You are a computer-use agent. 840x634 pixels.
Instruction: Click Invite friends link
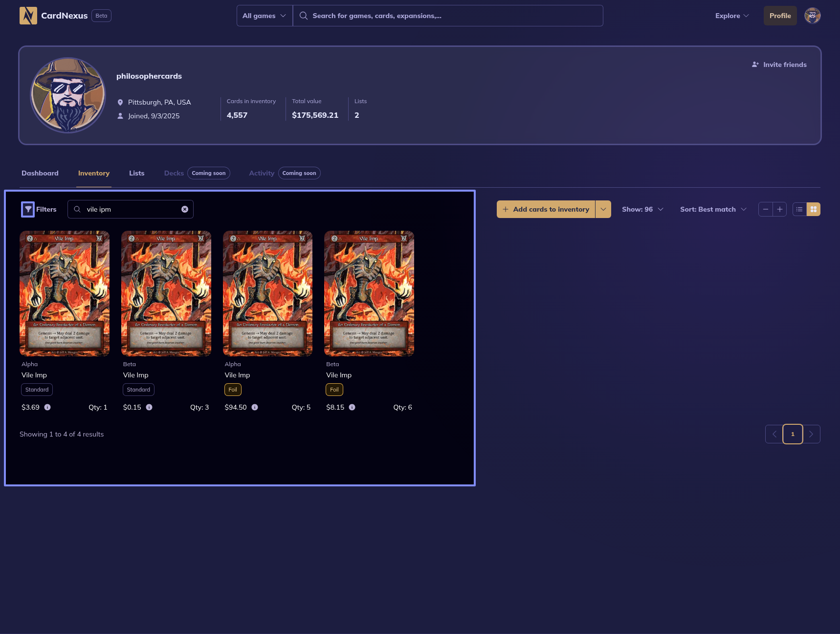coord(779,65)
